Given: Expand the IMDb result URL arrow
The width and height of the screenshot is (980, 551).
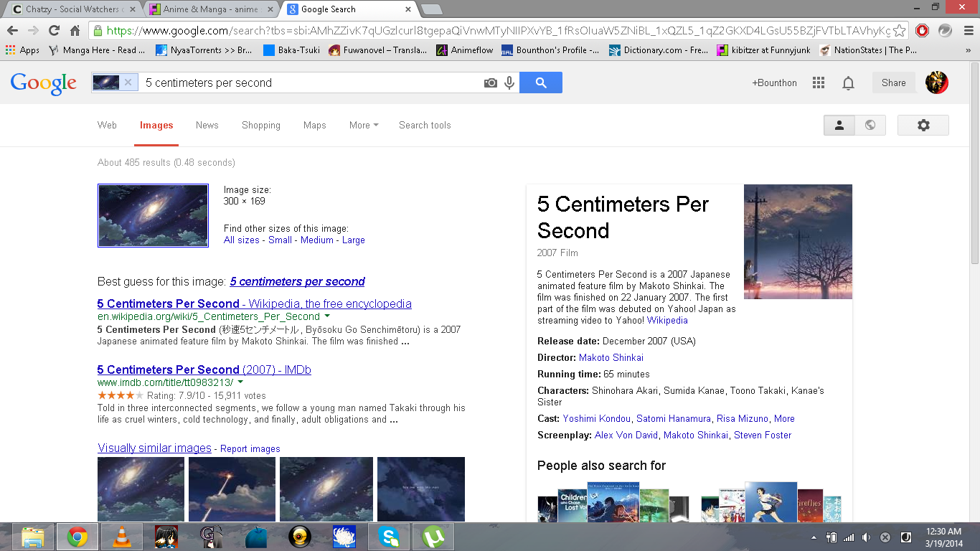Looking at the screenshot, I should (240, 382).
